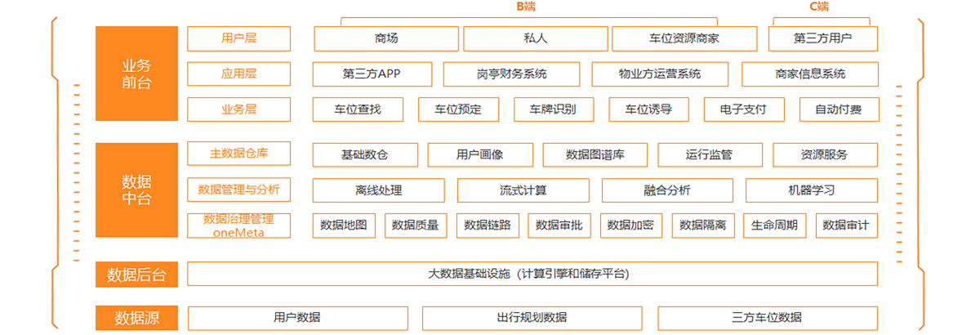Select the 数据源 orange label
The width and height of the screenshot is (980, 335).
point(136,318)
